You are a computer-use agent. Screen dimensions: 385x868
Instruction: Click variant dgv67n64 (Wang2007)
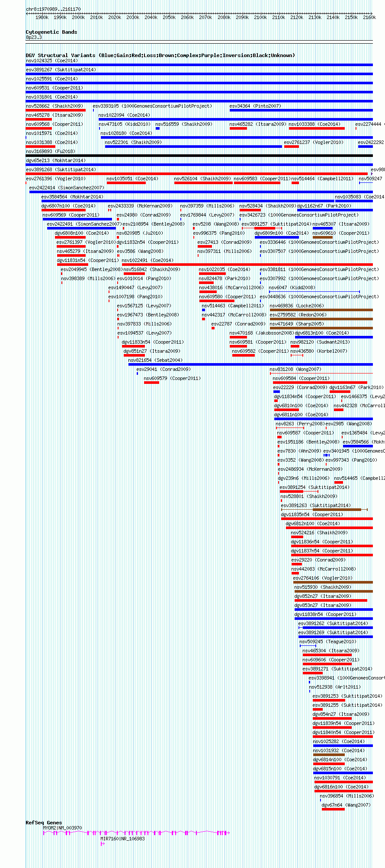tap(346, 805)
